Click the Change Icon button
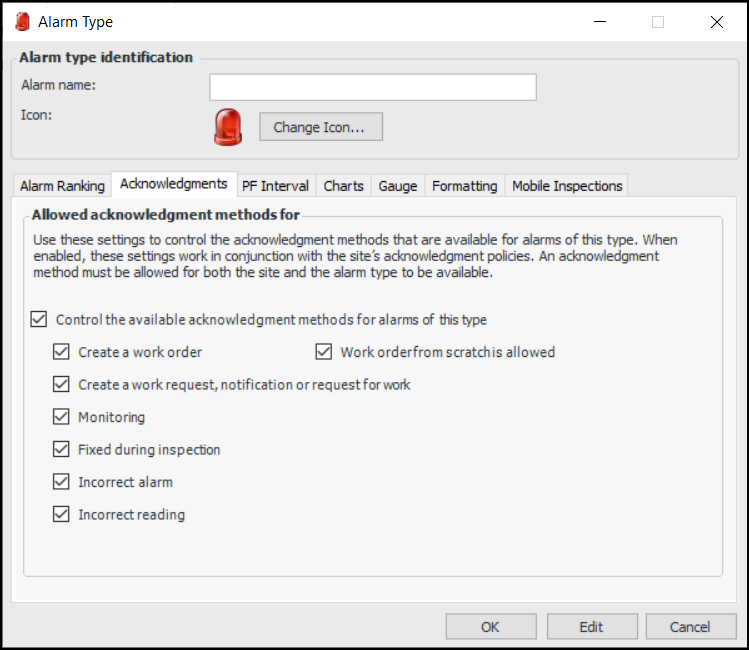 point(321,127)
